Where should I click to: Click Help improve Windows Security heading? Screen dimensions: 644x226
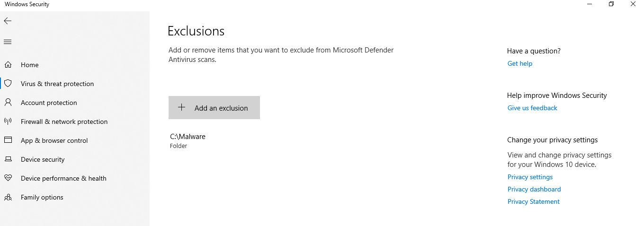(557, 96)
